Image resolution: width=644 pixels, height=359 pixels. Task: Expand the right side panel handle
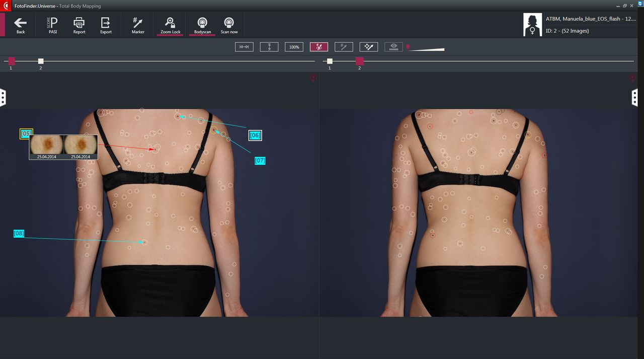(635, 97)
